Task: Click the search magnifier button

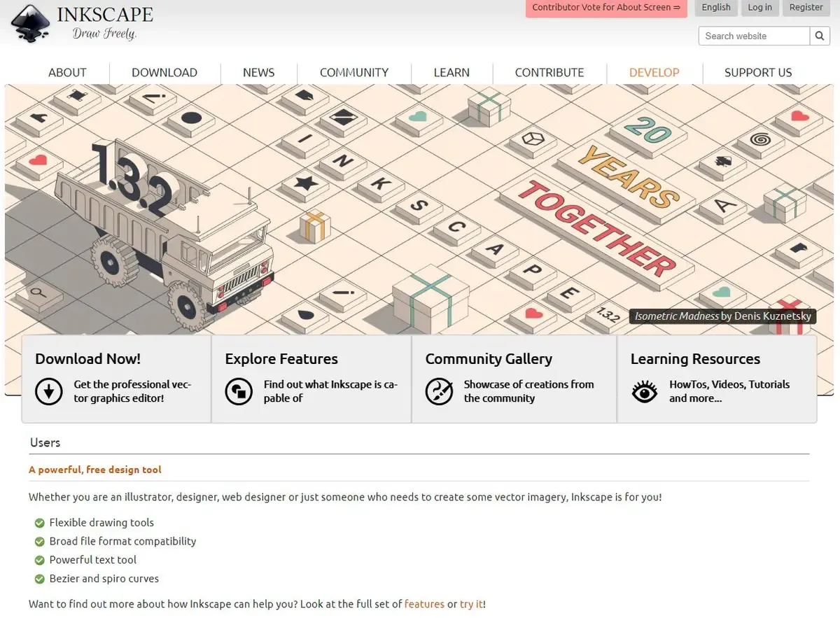Action: (x=820, y=36)
